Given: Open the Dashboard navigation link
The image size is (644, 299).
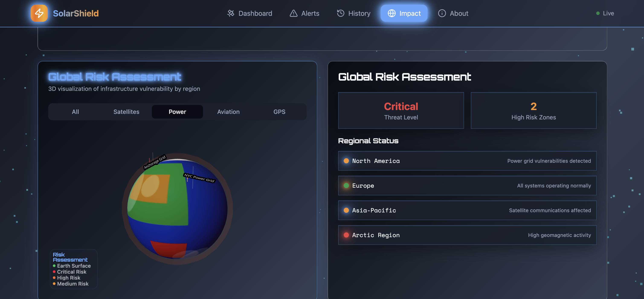Looking at the screenshot, I should point(255,13).
